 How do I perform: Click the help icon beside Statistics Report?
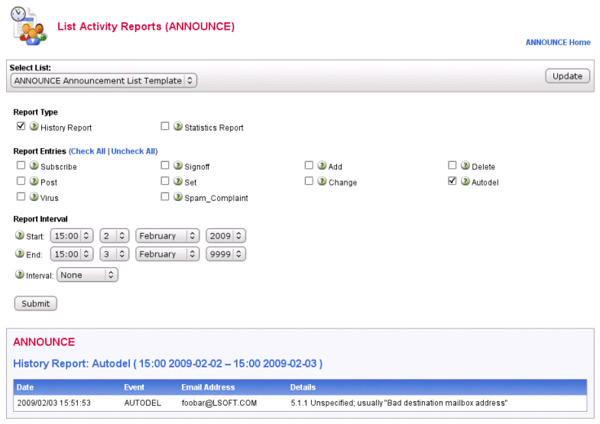pos(178,127)
